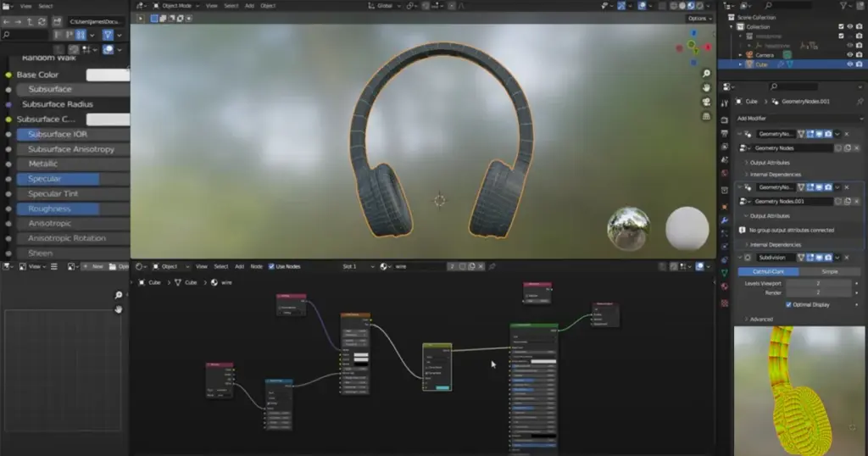This screenshot has height=456, width=868.
Task: Open the shader editor Add menu
Action: [x=239, y=267]
